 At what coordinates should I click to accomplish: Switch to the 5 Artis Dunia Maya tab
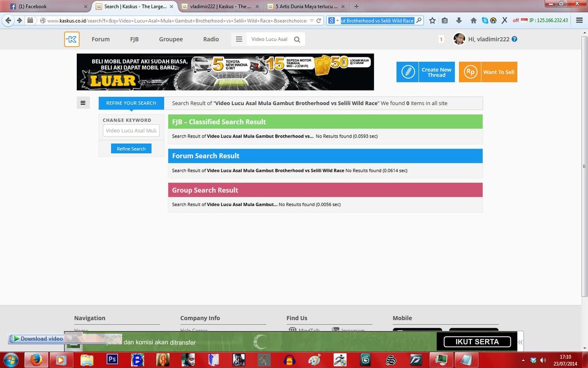(306, 6)
